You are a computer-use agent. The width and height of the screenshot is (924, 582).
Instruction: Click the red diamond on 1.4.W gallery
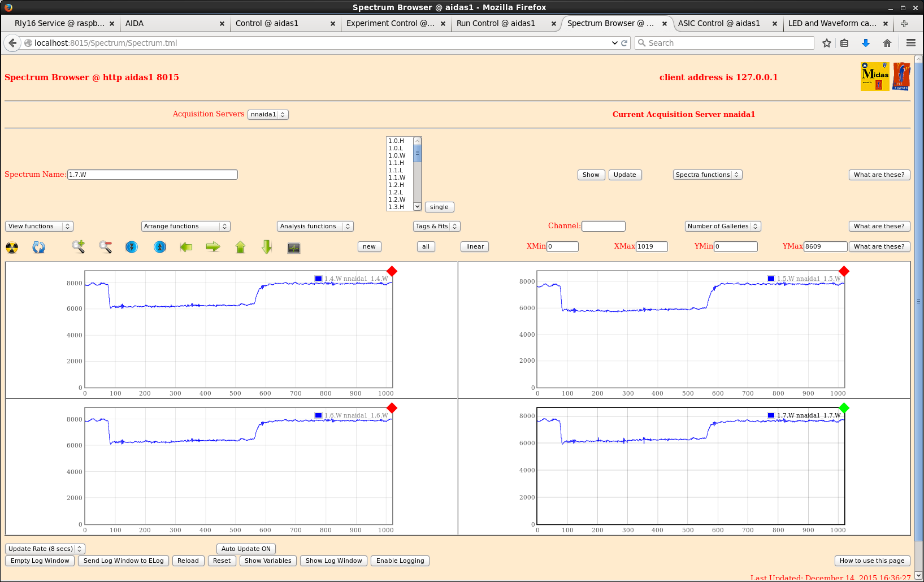coord(392,271)
